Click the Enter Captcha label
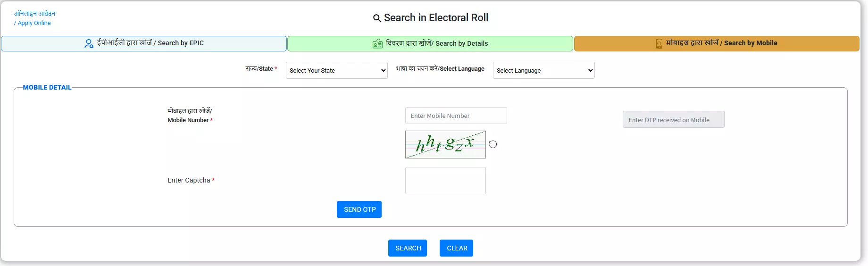Viewport: 868px width, 266px height. coord(189,180)
